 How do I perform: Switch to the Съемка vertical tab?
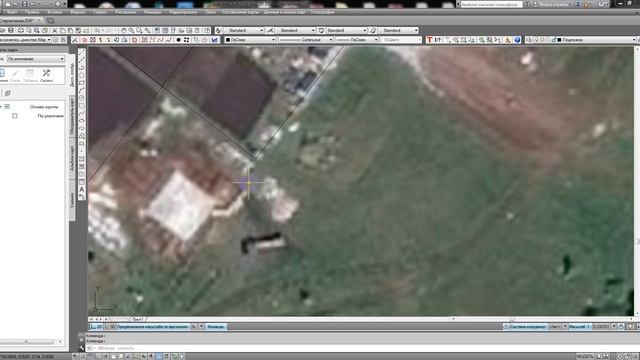[72, 200]
